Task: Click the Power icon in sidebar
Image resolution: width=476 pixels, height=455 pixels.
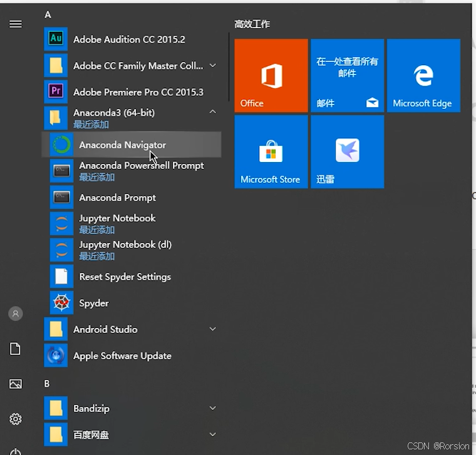Action: 16,452
